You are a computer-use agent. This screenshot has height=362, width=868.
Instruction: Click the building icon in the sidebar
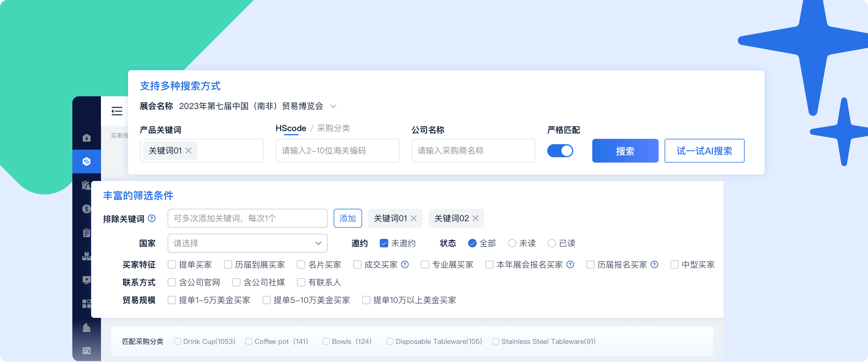point(86,328)
